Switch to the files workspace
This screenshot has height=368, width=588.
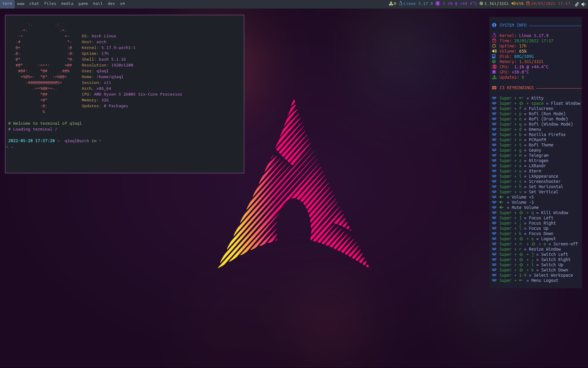[x=50, y=4]
